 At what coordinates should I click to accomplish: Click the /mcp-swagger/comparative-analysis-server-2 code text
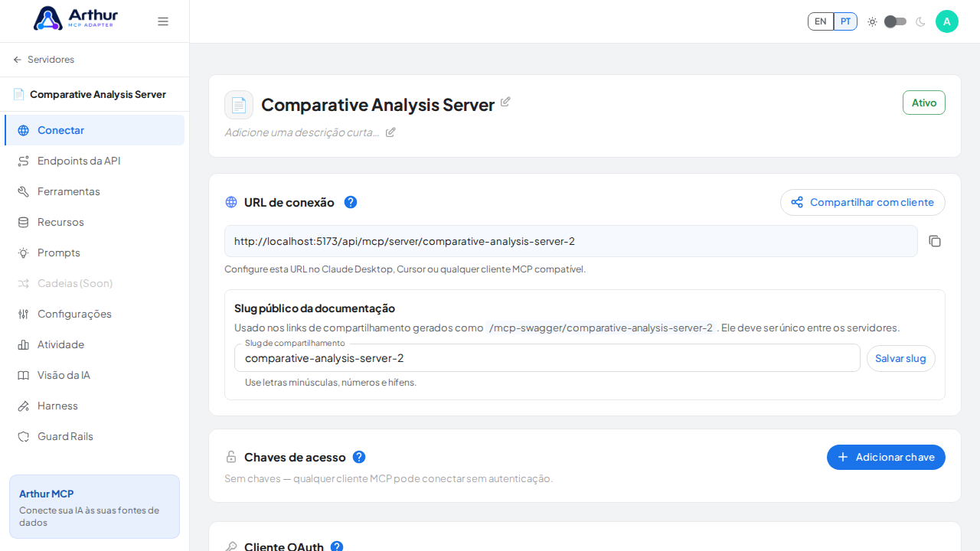601,328
